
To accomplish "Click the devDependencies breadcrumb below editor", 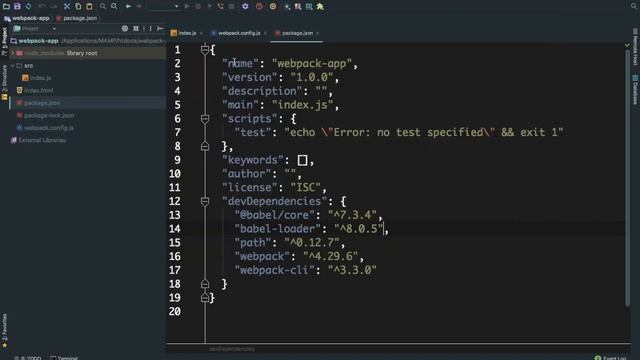I will click(x=231, y=349).
